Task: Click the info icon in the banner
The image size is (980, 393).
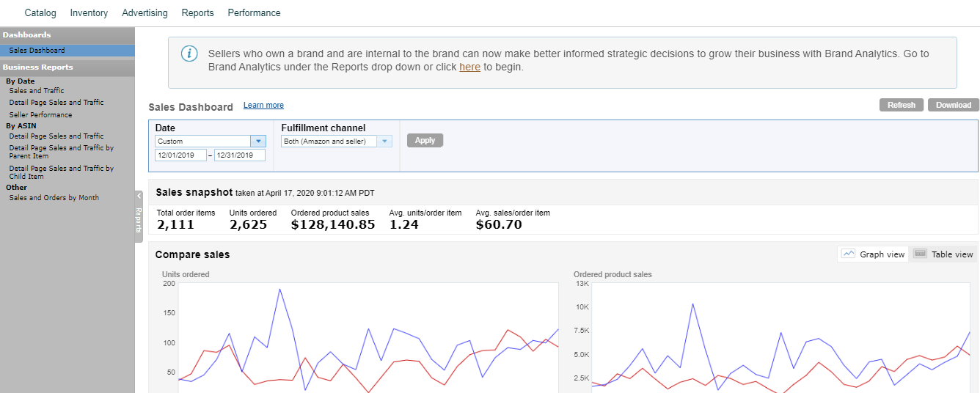Action: coord(189,54)
